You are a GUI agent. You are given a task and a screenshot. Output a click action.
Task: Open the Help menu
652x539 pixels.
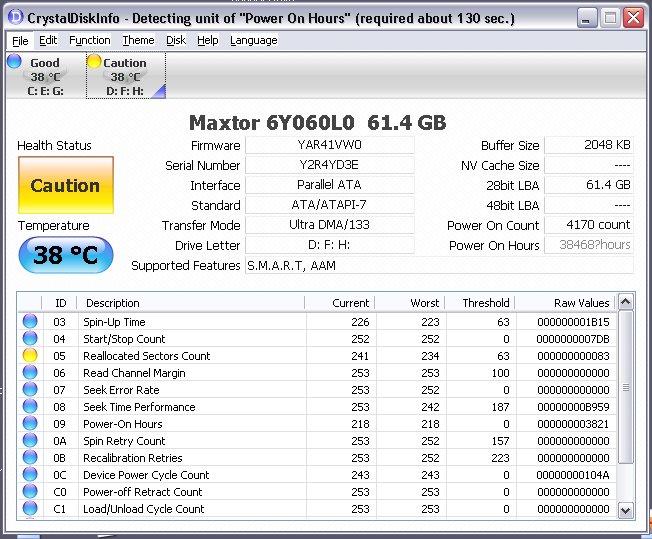[x=207, y=40]
